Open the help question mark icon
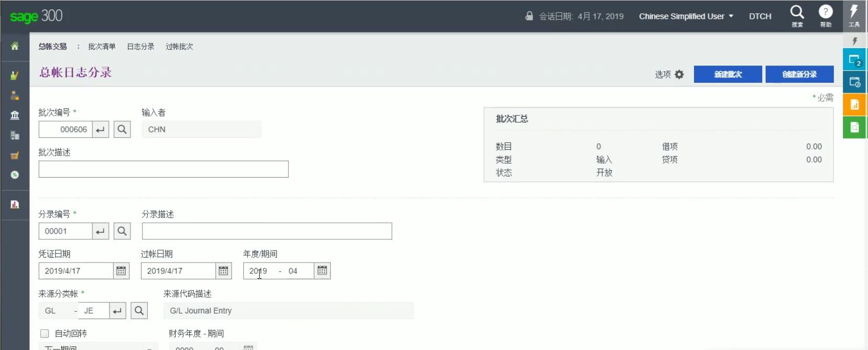The width and height of the screenshot is (868, 350). (x=825, y=13)
